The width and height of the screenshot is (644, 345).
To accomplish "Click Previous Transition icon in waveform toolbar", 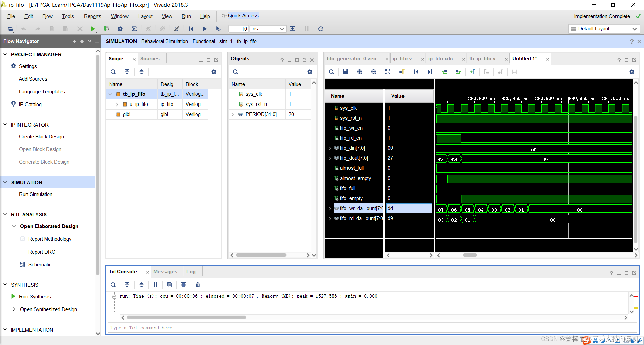I will pos(444,72).
